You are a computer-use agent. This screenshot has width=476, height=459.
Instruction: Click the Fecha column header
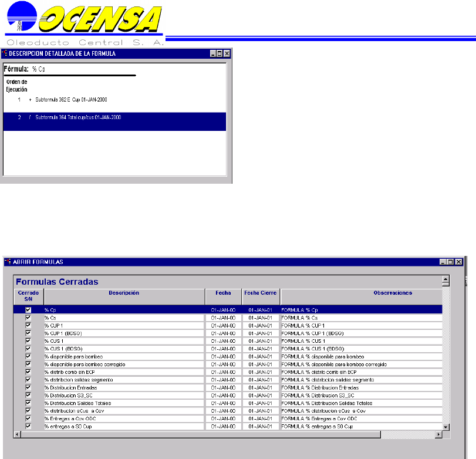click(224, 296)
